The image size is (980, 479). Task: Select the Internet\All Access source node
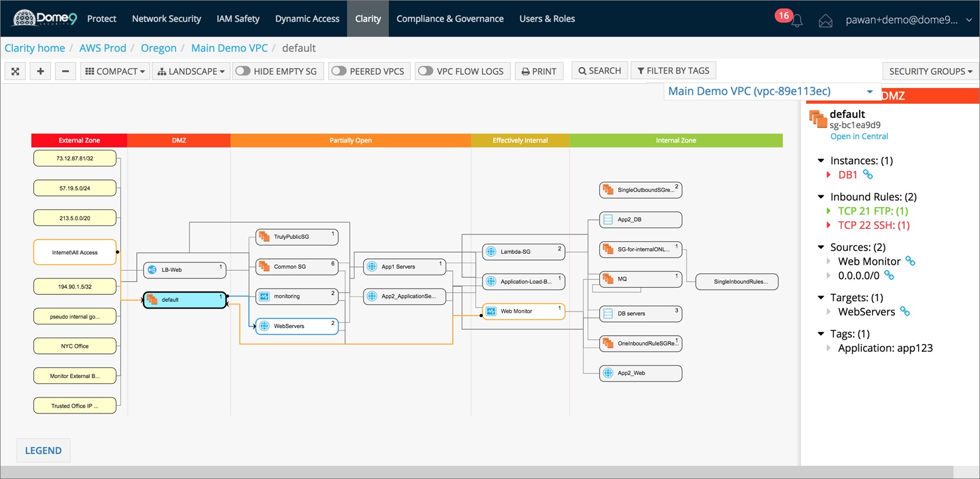(x=75, y=252)
